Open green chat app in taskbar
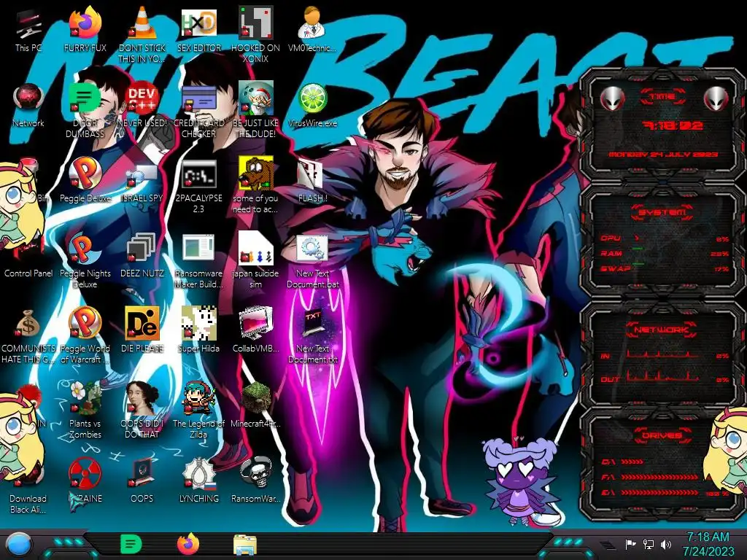Image resolution: width=747 pixels, height=560 pixels. (x=131, y=544)
